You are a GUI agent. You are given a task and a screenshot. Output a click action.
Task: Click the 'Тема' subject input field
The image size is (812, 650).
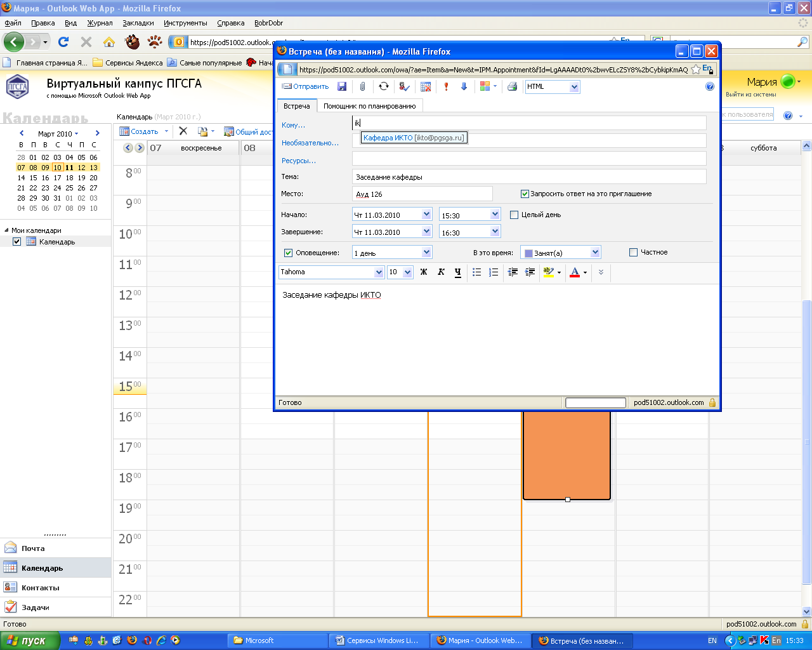pyautogui.click(x=529, y=177)
